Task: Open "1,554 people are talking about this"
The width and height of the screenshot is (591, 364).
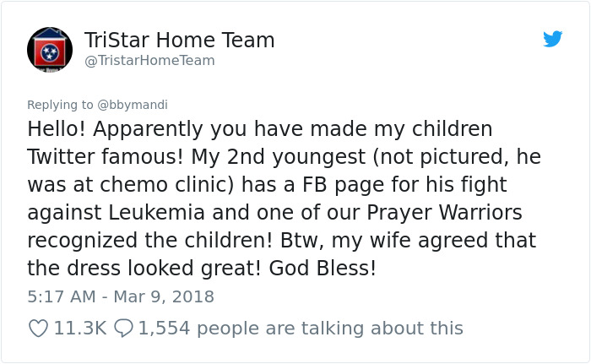Action: [x=300, y=328]
